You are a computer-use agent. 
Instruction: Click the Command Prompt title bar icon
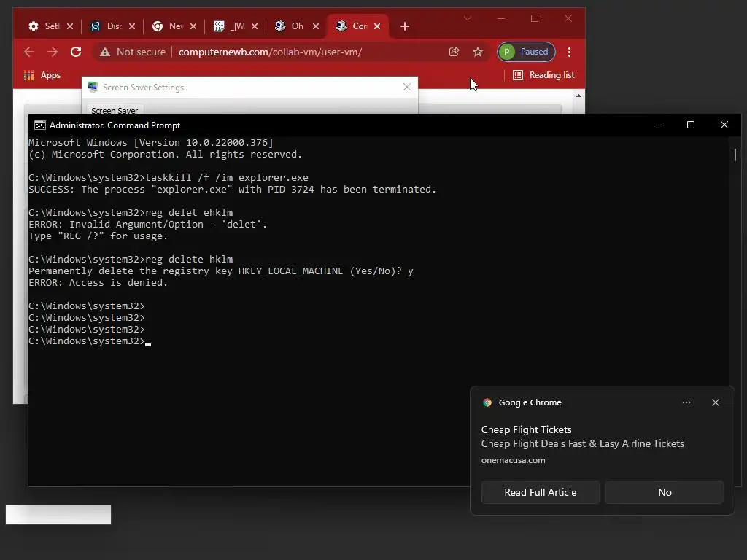pyautogui.click(x=40, y=125)
